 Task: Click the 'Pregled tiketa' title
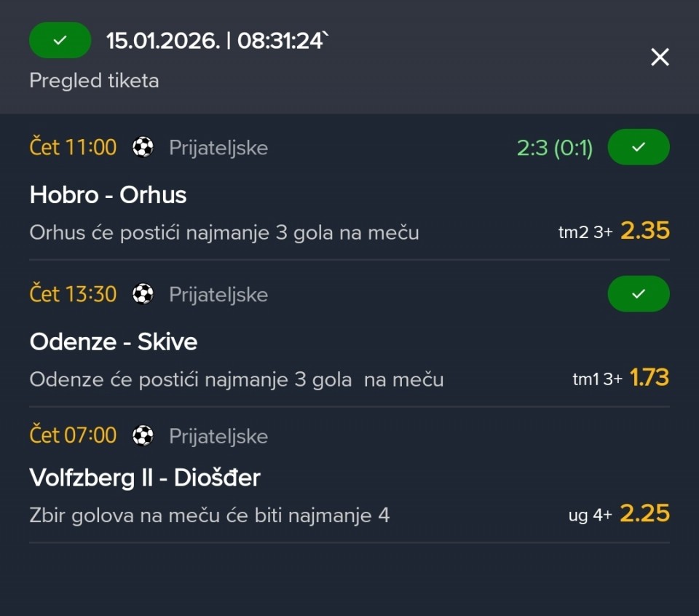[94, 80]
